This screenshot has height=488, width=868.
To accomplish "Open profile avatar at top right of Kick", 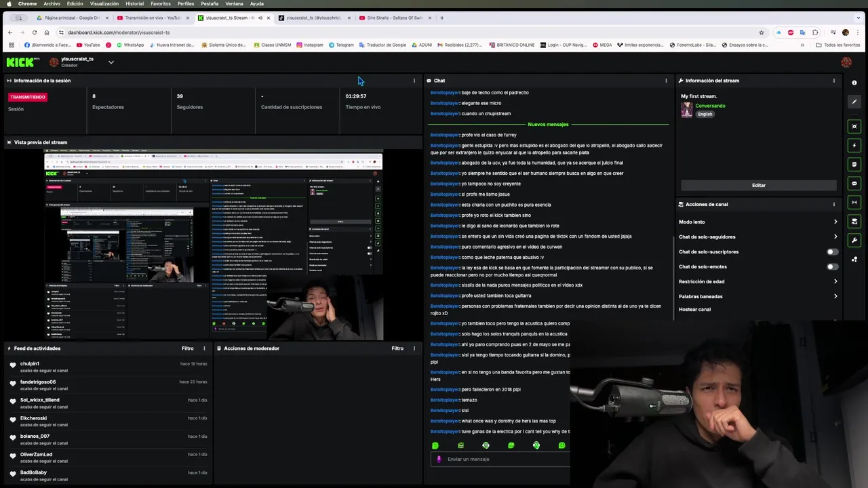I will tap(846, 62).
